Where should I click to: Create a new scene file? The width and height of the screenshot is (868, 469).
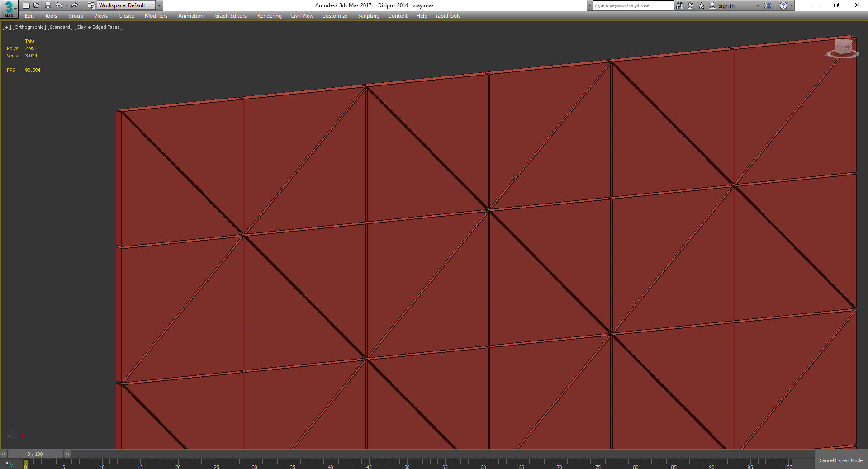click(x=26, y=5)
